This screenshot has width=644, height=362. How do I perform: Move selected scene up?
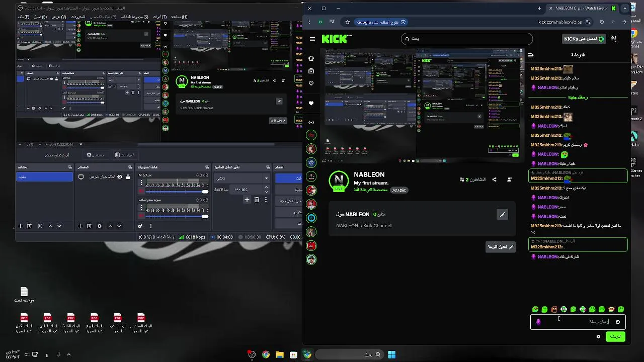click(x=50, y=226)
